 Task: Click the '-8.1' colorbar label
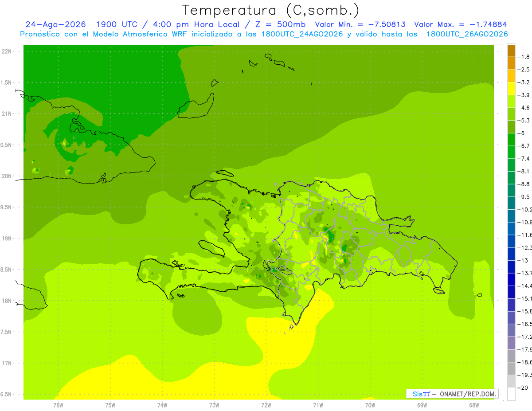(x=524, y=172)
